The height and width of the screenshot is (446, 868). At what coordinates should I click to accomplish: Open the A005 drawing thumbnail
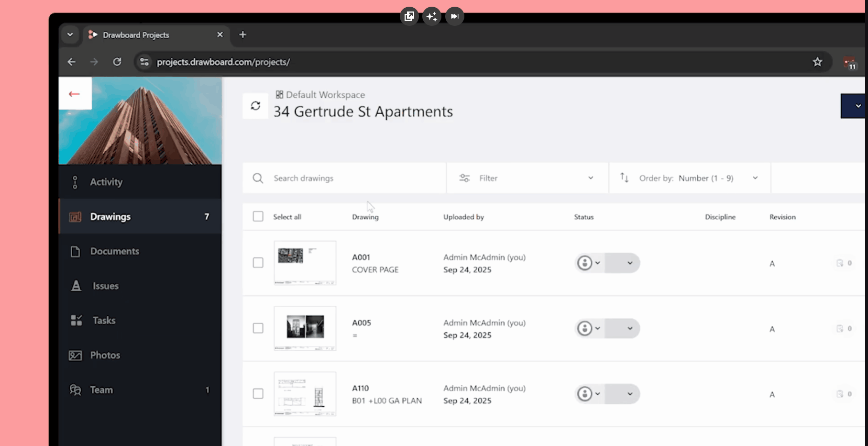(x=305, y=328)
